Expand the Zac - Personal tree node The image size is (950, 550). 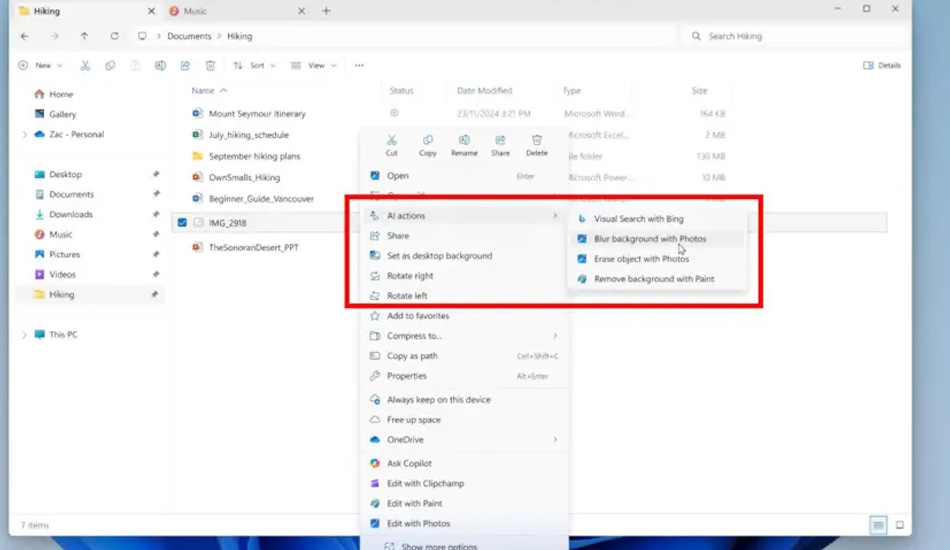tap(24, 134)
